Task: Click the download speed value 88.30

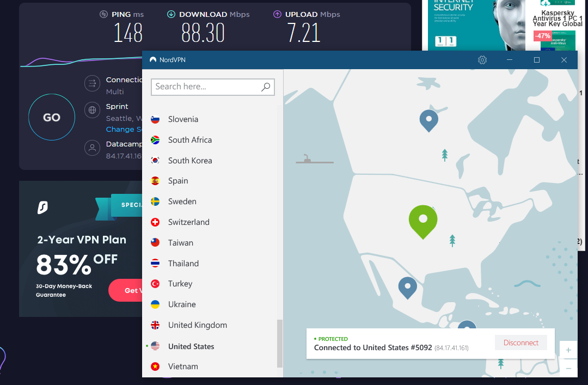Action: click(x=203, y=33)
